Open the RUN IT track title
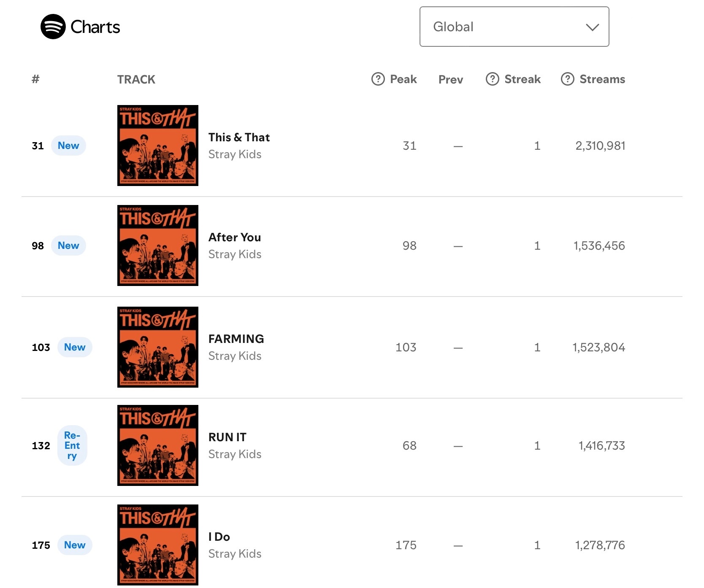 click(x=227, y=437)
